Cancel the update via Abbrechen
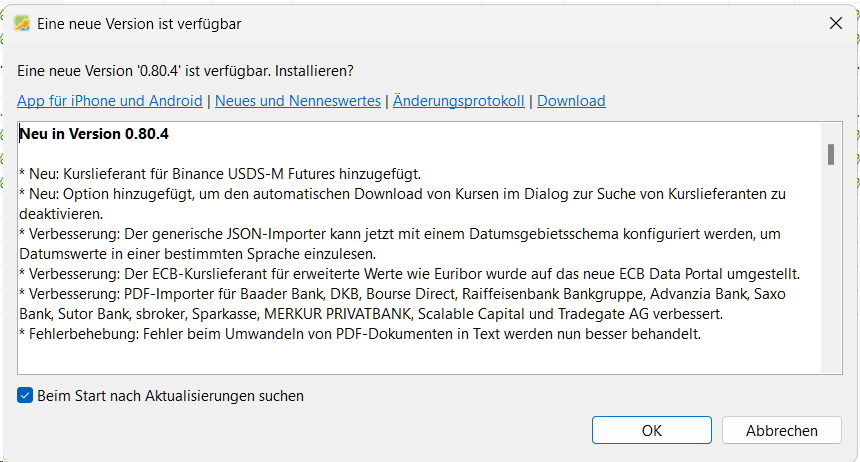The width and height of the screenshot is (860, 462). (781, 431)
